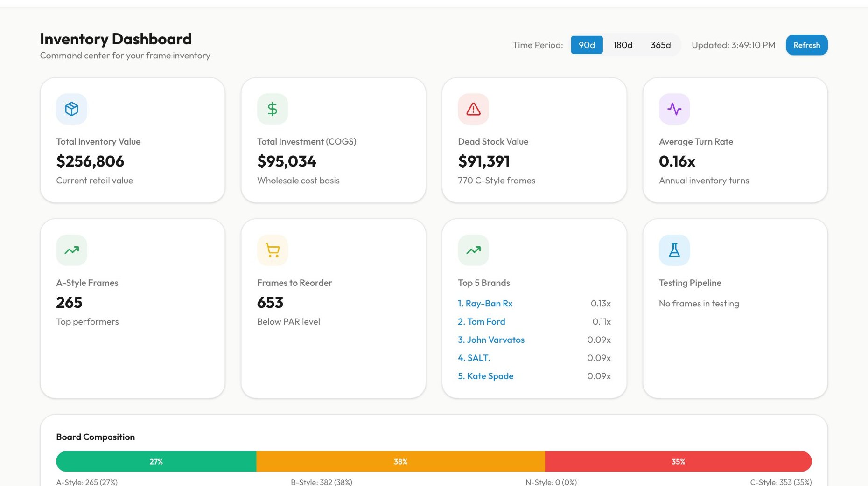
Task: Click the Kate Spade link in Top 5 Brands
Action: click(486, 376)
